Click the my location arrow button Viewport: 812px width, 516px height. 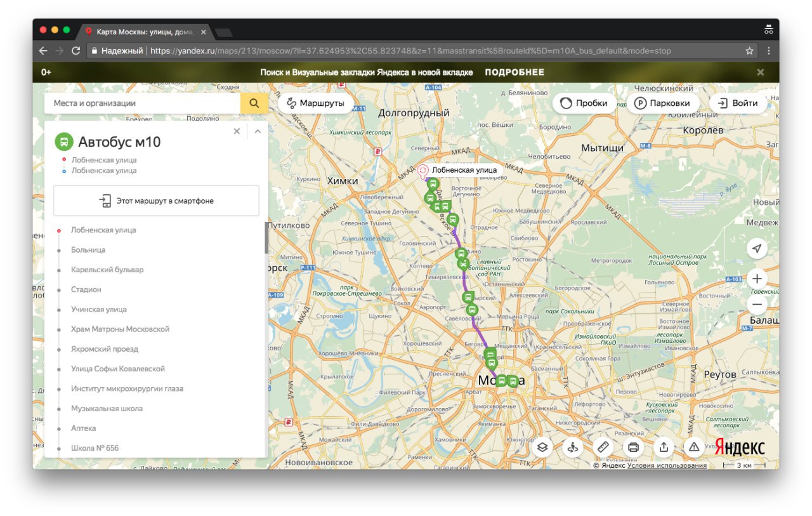tap(757, 249)
